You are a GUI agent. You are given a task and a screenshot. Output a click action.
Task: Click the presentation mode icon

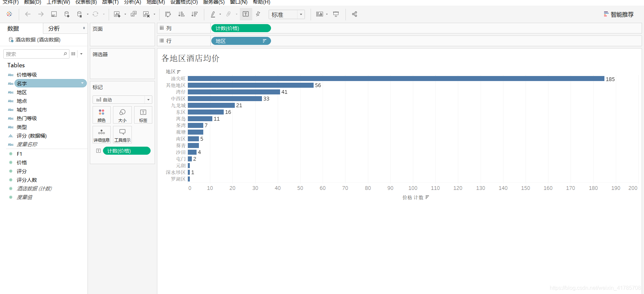pyautogui.click(x=336, y=14)
